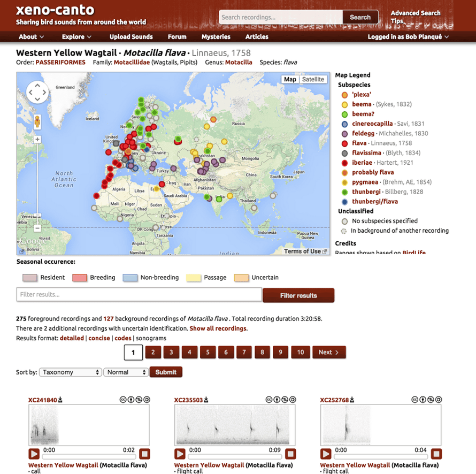Open the iberiae subspecies link
This screenshot has width=476, height=474.
(x=362, y=163)
